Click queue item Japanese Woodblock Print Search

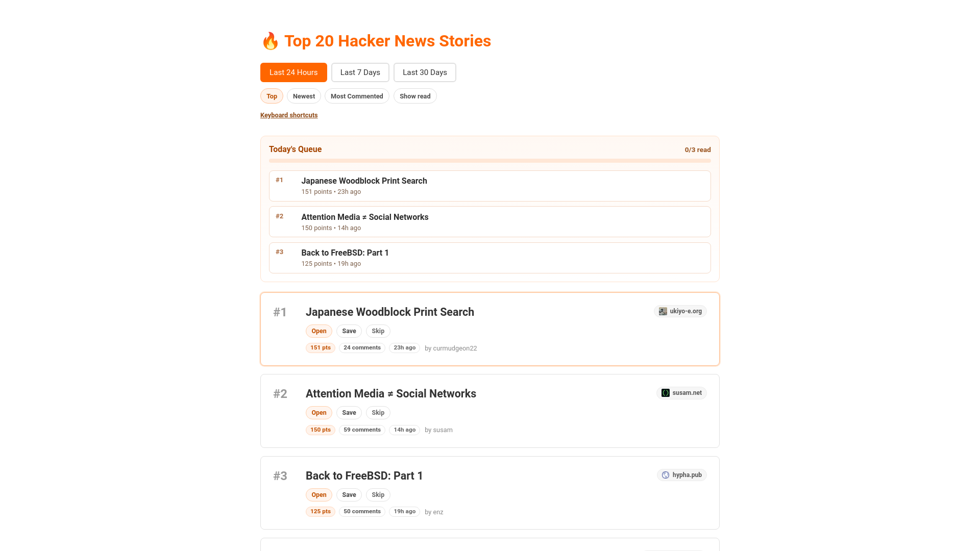click(x=490, y=186)
